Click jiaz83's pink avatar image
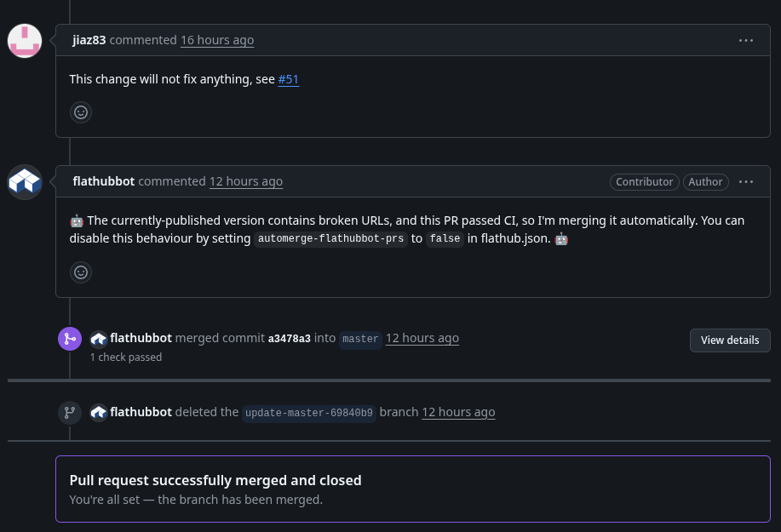Image resolution: width=781 pixels, height=532 pixels. (25, 41)
